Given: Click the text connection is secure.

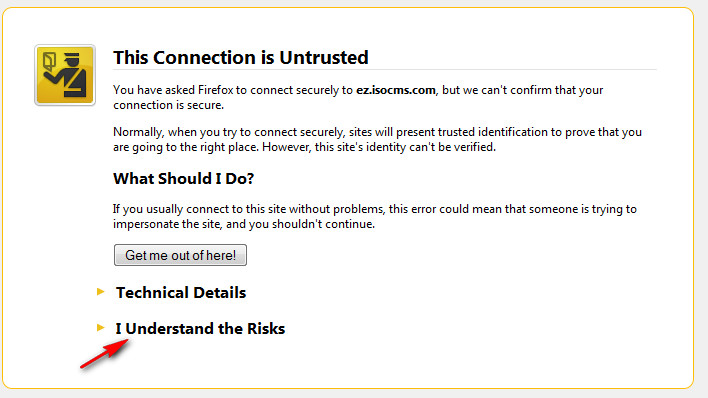Looking at the screenshot, I should (x=168, y=105).
